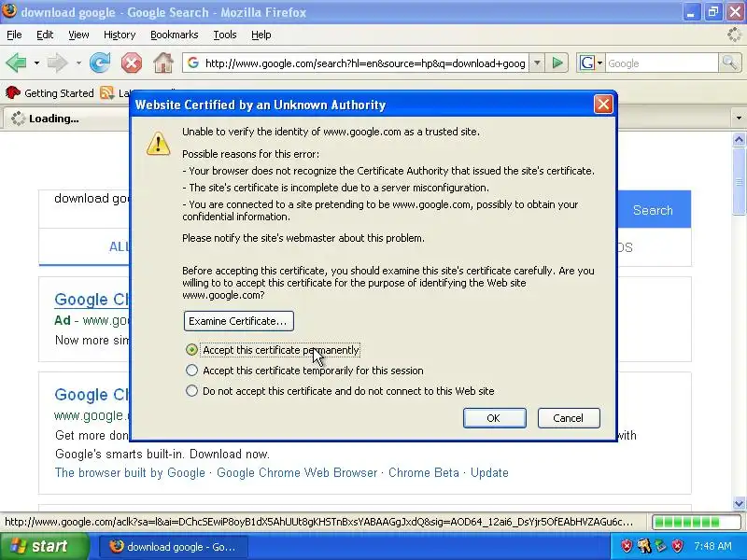
Task: Click the warning triangle icon in dialog
Action: pyautogui.click(x=158, y=143)
